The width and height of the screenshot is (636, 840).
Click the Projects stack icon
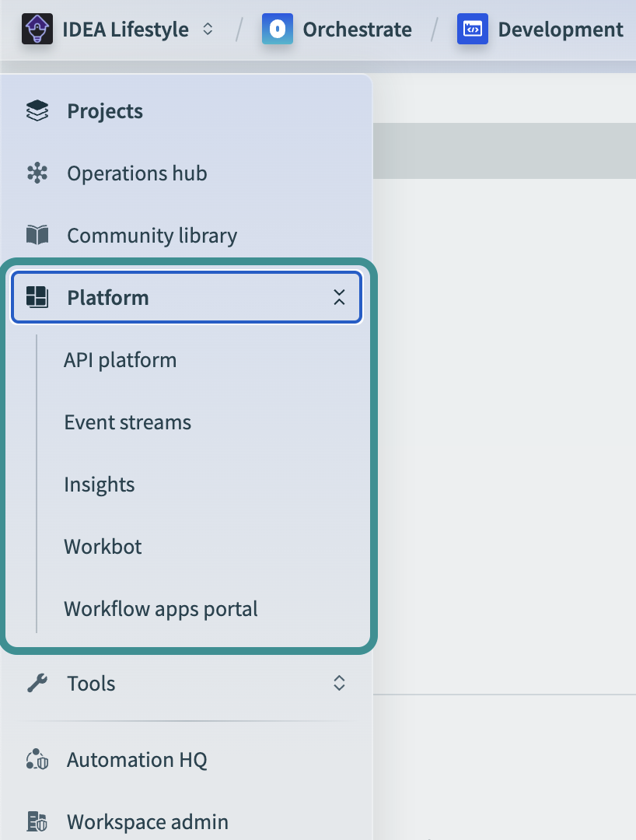coord(37,110)
